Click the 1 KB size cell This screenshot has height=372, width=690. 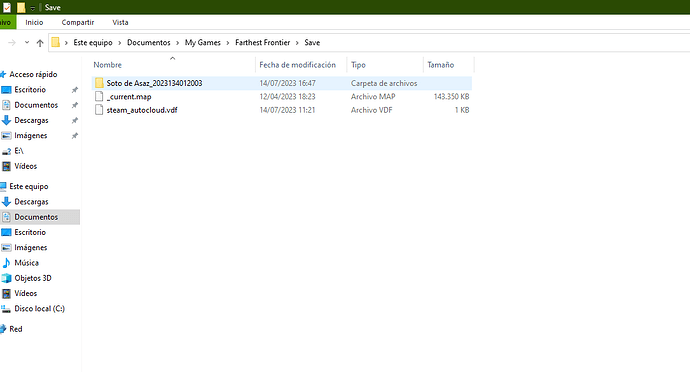[462, 110]
